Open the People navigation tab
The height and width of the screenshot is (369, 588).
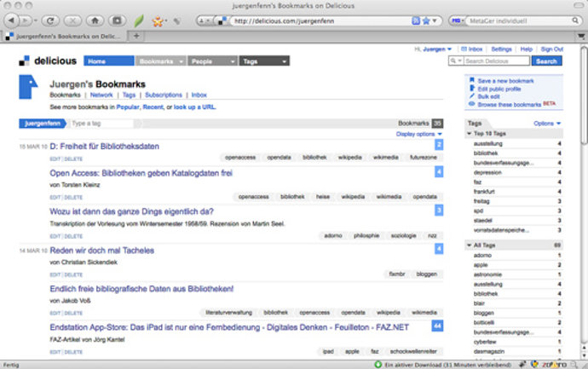coord(211,61)
